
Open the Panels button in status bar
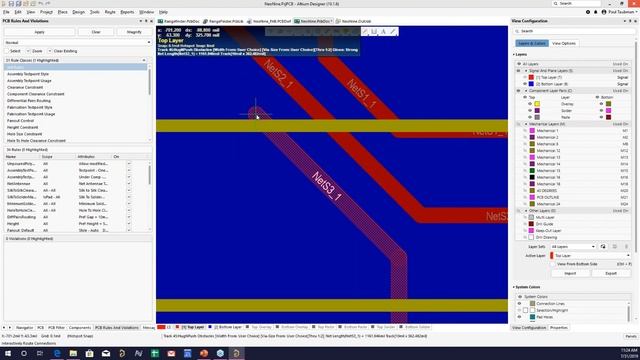631,336
